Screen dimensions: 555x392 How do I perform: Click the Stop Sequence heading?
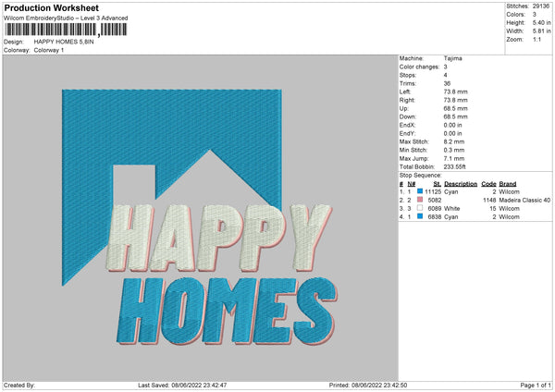[x=421, y=175]
